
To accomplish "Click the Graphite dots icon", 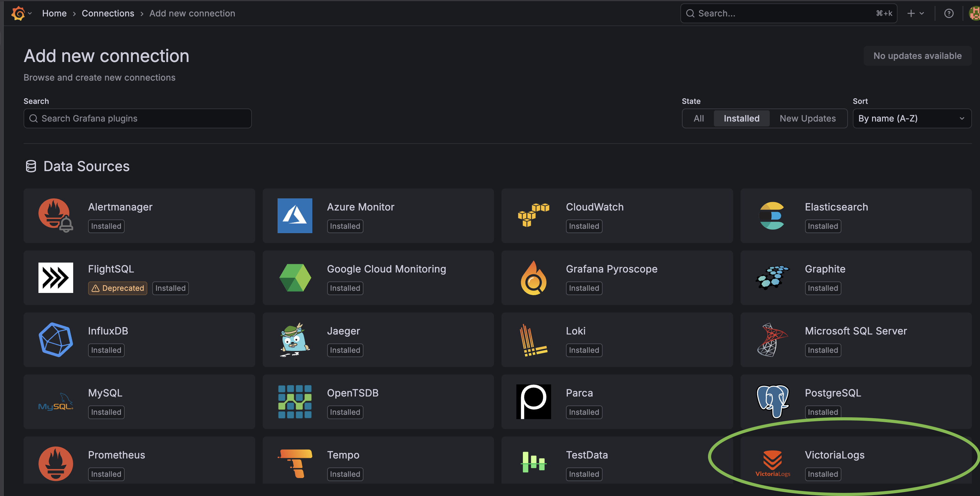I will [x=772, y=277].
